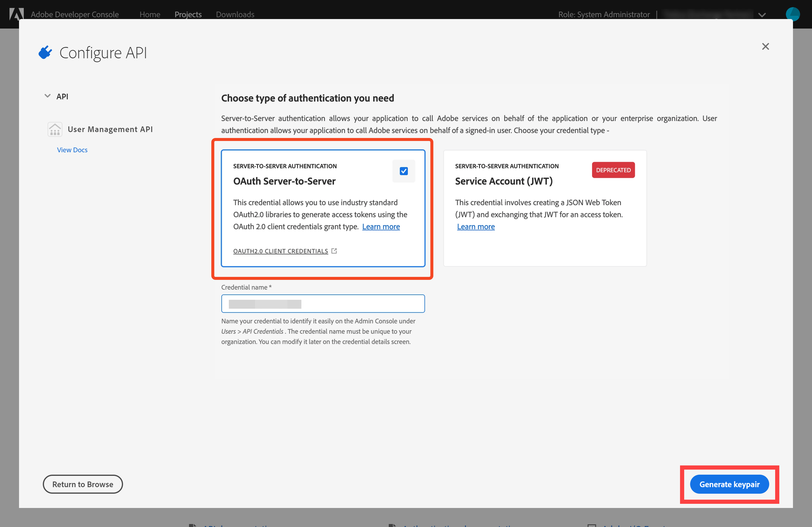Switch to the Projects tab

click(188, 14)
